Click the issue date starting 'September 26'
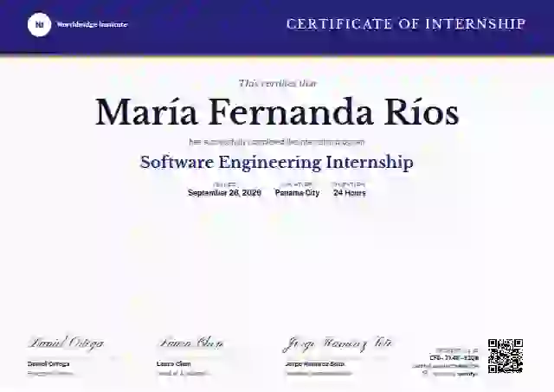Image resolution: width=554 pixels, height=392 pixels. (224, 193)
